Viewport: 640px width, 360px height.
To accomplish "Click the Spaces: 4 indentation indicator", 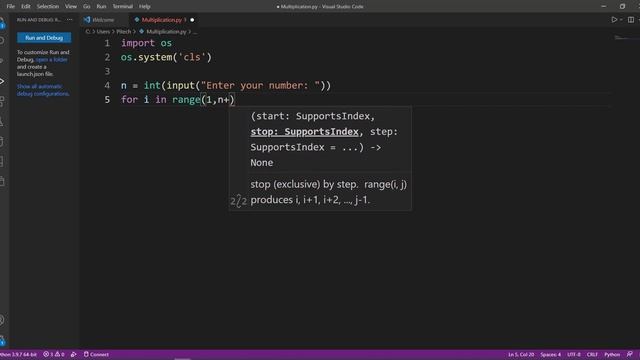I will pyautogui.click(x=550, y=354).
